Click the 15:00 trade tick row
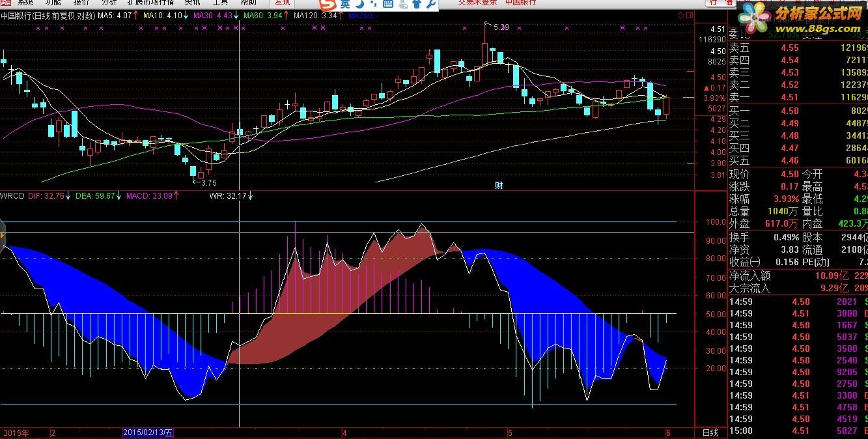The image size is (868, 439). click(798, 431)
